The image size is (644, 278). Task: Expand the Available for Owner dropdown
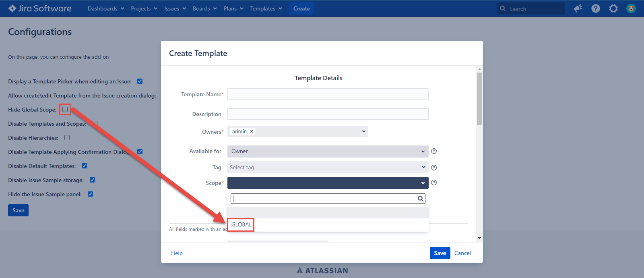click(x=328, y=151)
